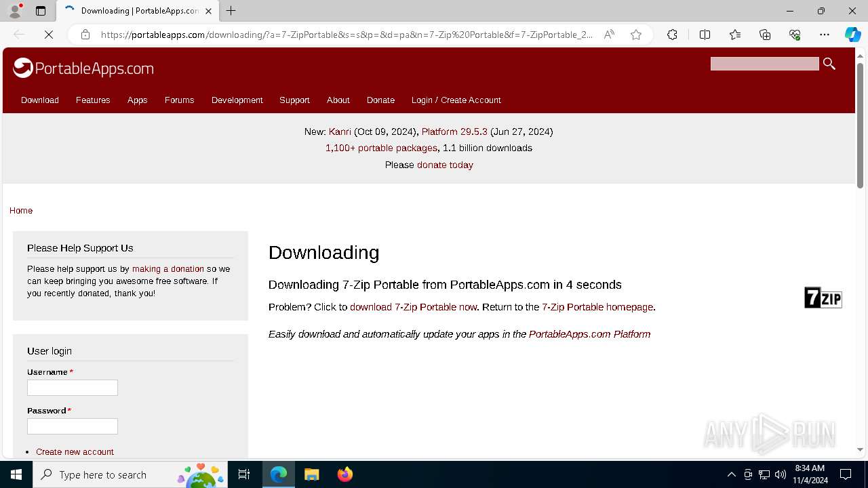Click the site search text box
The width and height of the screenshot is (868, 488).
(764, 64)
